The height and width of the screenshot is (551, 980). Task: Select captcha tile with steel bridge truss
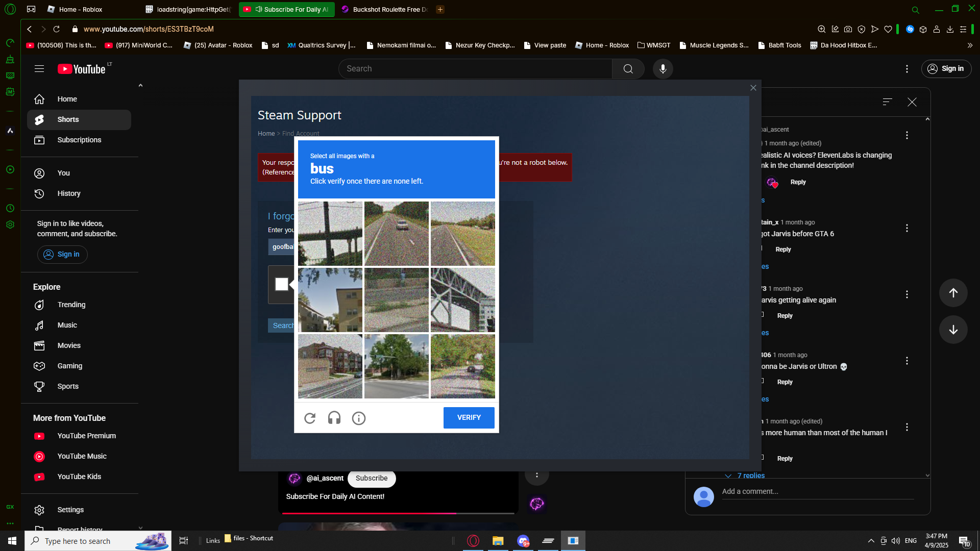(463, 300)
